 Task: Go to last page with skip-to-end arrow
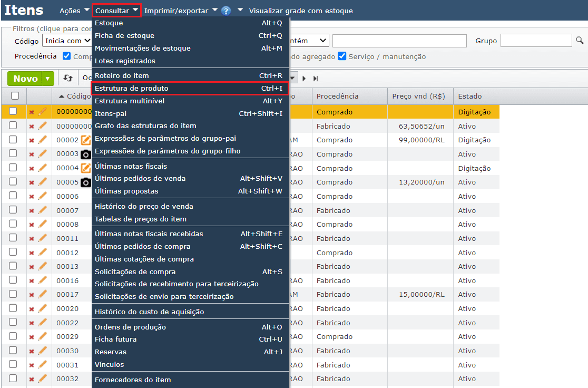tap(316, 79)
